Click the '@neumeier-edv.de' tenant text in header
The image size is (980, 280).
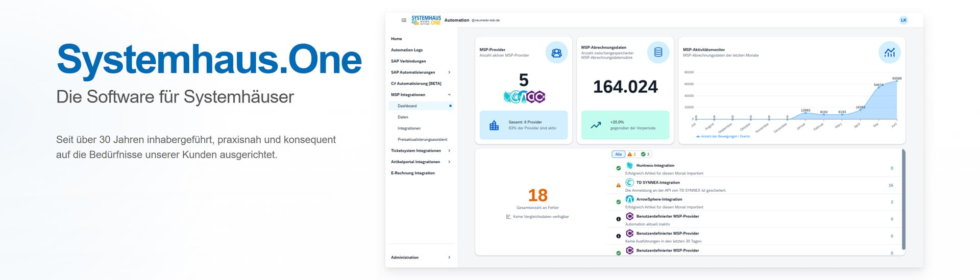(485, 20)
